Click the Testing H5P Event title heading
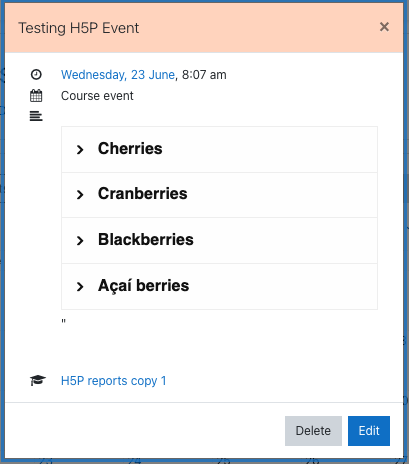This screenshot has height=464, width=409. click(79, 28)
